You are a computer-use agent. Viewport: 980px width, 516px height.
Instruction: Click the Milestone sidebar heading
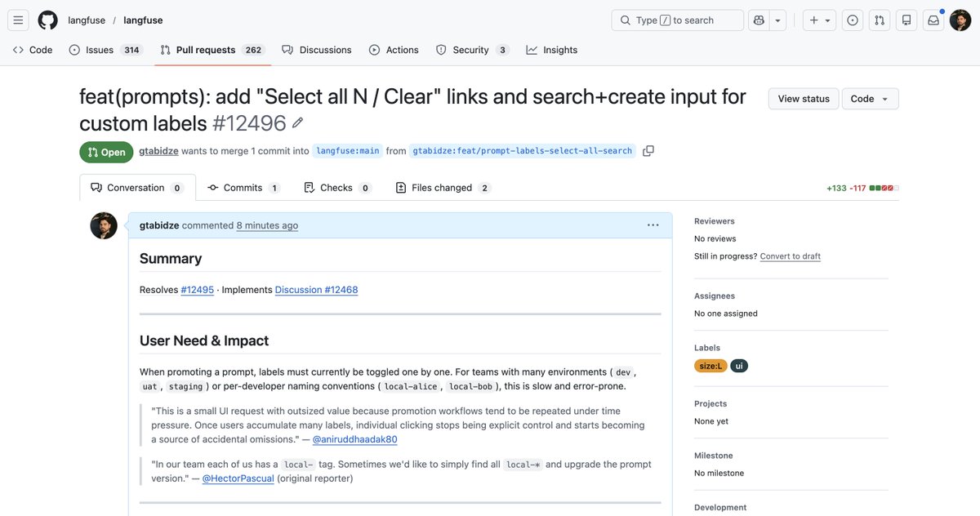[x=714, y=456]
